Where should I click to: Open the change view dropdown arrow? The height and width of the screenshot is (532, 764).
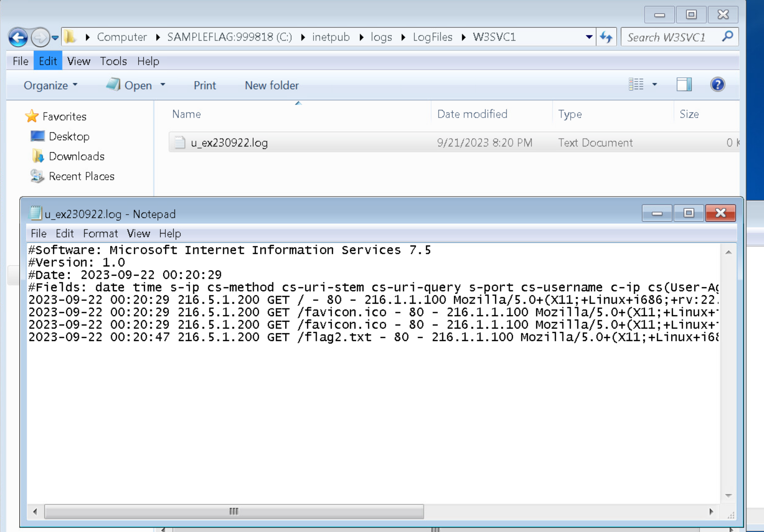(x=654, y=84)
